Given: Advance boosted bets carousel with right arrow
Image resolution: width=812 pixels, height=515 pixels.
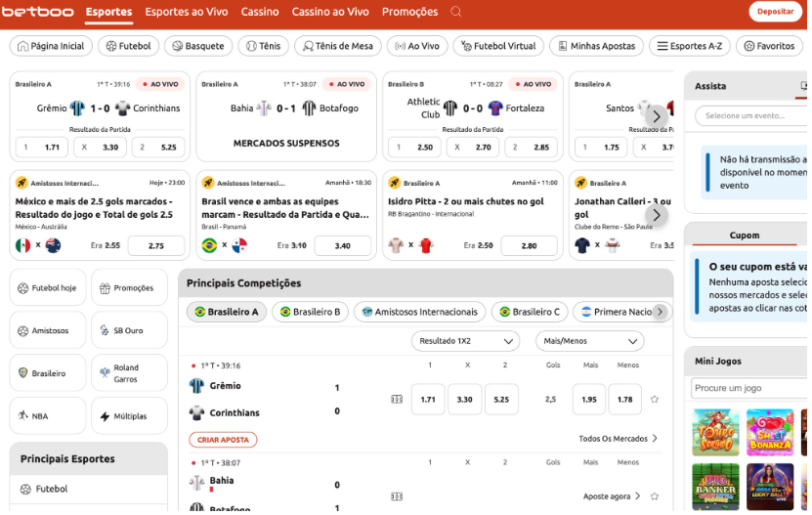Looking at the screenshot, I should tap(656, 215).
